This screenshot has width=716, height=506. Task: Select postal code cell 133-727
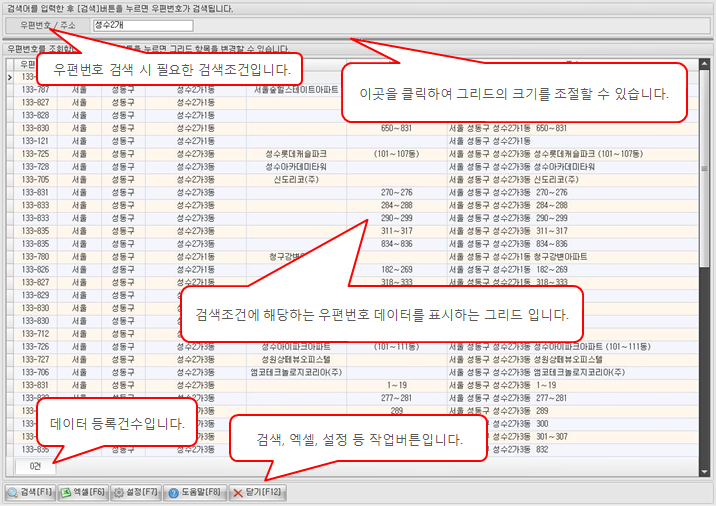pyautogui.click(x=35, y=359)
